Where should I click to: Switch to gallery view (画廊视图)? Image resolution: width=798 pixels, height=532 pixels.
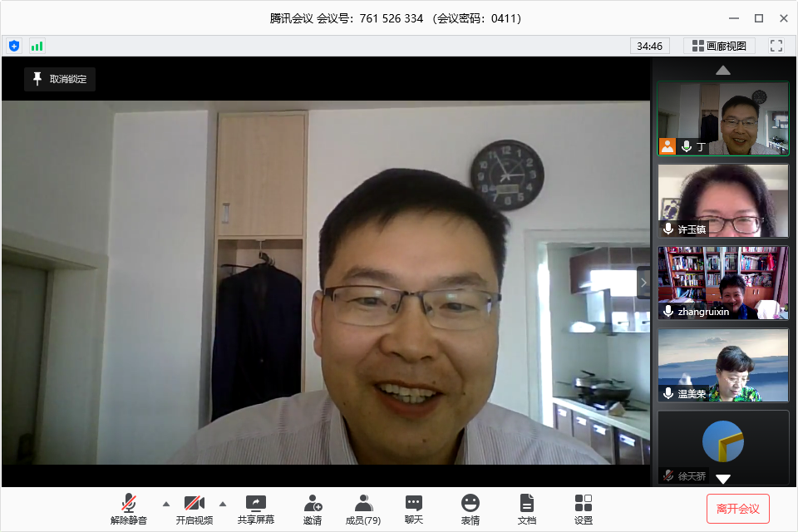tap(719, 46)
